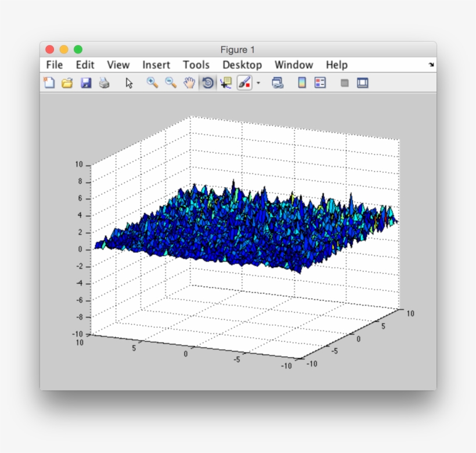Show Plot Tools and dock the figure
476x453 pixels.
tap(362, 83)
